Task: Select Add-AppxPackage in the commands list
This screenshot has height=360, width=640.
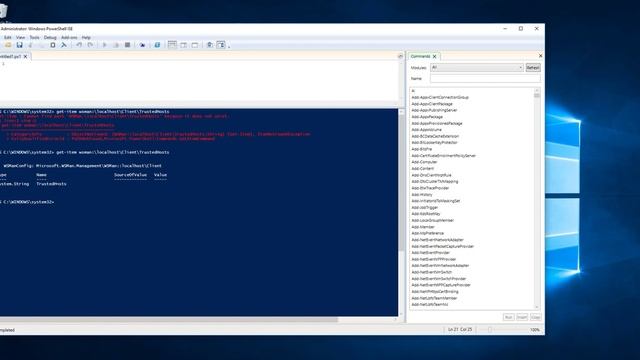Action: pyautogui.click(x=427, y=117)
